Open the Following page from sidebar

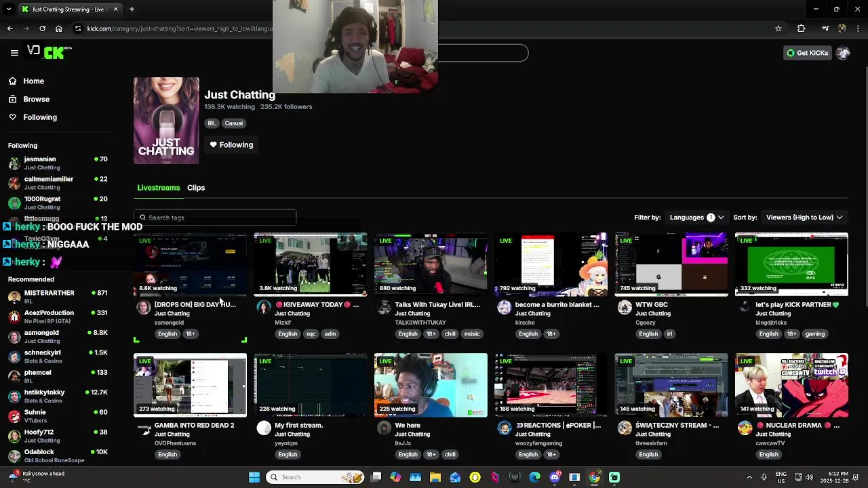click(33, 117)
